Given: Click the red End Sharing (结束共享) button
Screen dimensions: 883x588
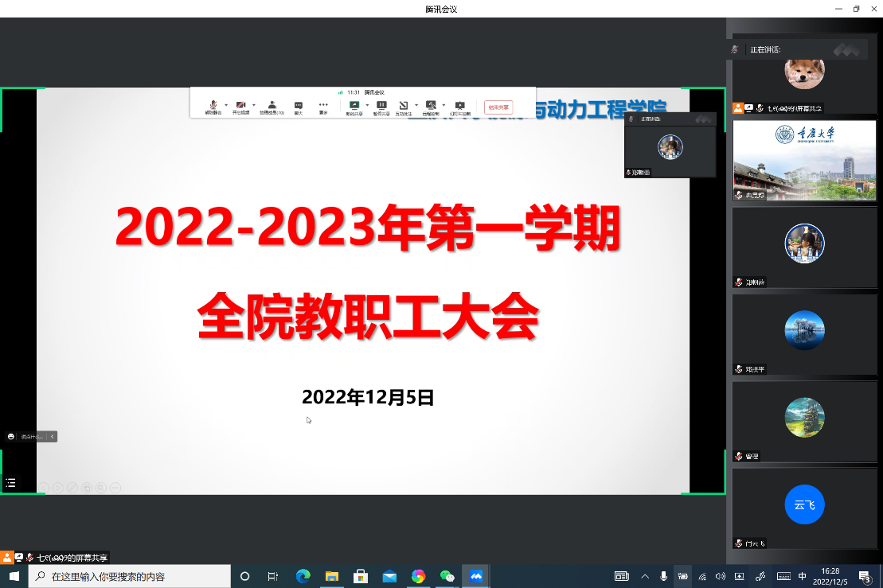Looking at the screenshot, I should click(x=498, y=107).
